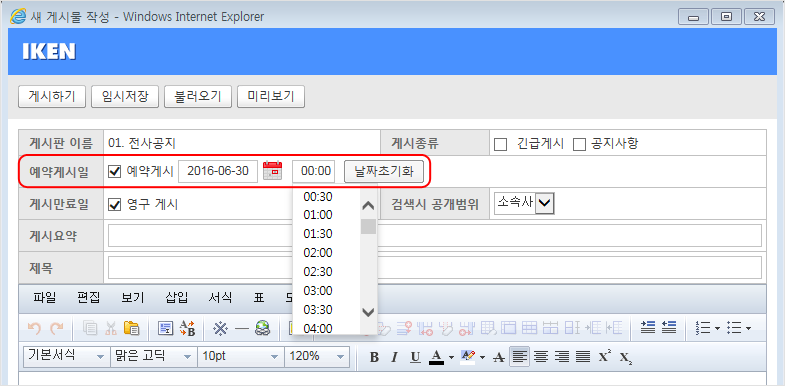This screenshot has width=792, height=386.
Task: Insert special character with ※ icon
Action: (x=220, y=328)
